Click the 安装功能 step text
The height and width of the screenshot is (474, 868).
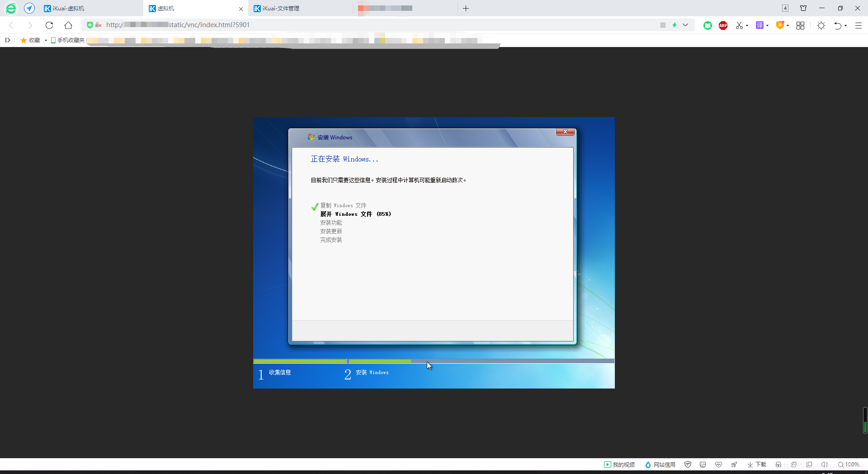(331, 223)
